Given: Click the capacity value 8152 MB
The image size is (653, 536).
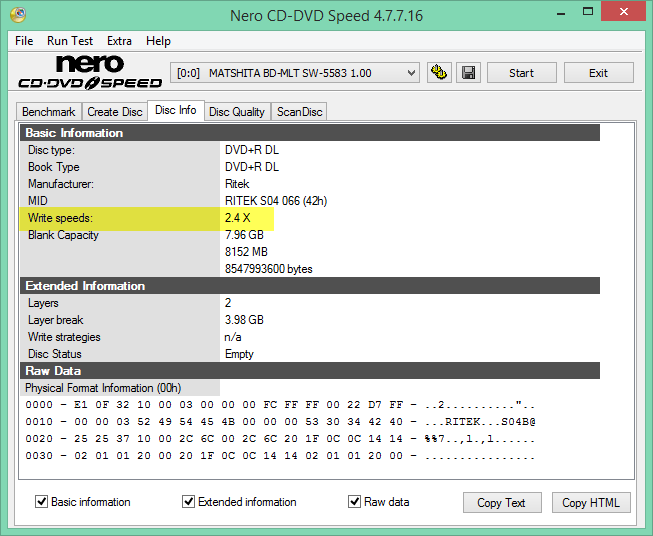Looking at the screenshot, I should [x=246, y=252].
